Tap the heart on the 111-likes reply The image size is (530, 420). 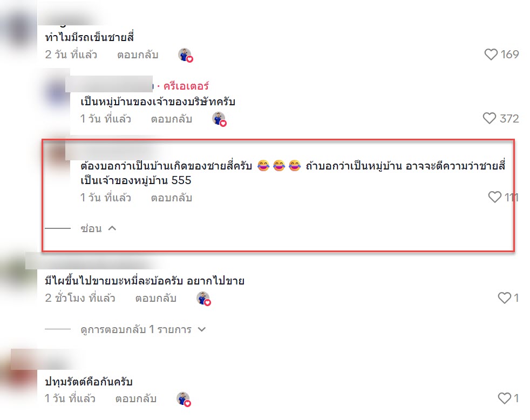pos(495,197)
